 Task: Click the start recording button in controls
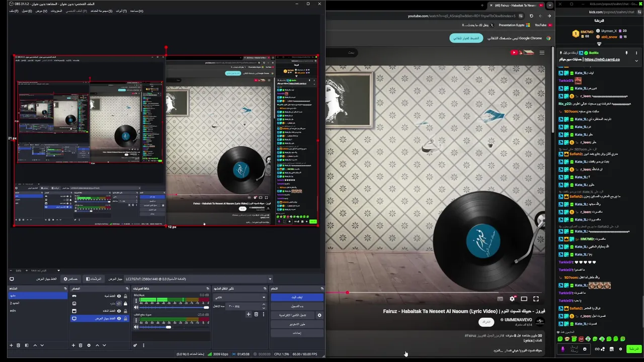pos(297,306)
